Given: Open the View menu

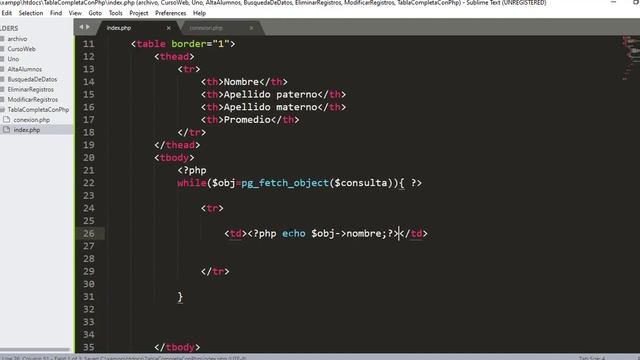Looking at the screenshot, I should 75,13.
